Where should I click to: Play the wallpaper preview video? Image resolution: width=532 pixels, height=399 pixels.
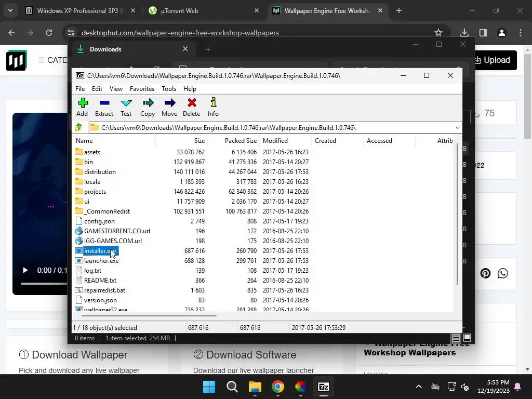click(x=25, y=270)
